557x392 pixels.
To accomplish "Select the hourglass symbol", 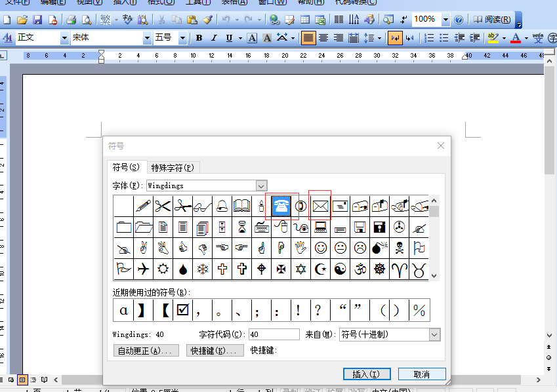I will [x=241, y=227].
